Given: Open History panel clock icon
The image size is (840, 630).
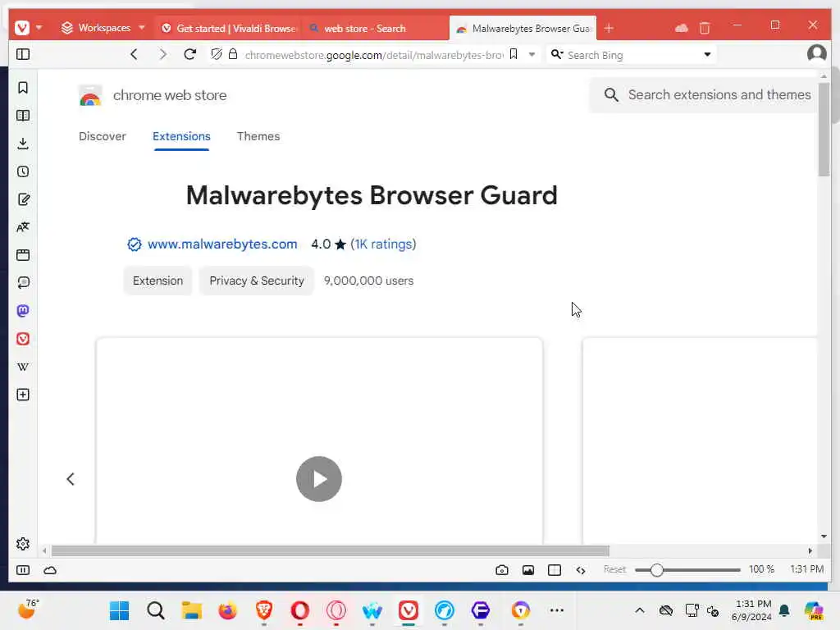Looking at the screenshot, I should [23, 171].
